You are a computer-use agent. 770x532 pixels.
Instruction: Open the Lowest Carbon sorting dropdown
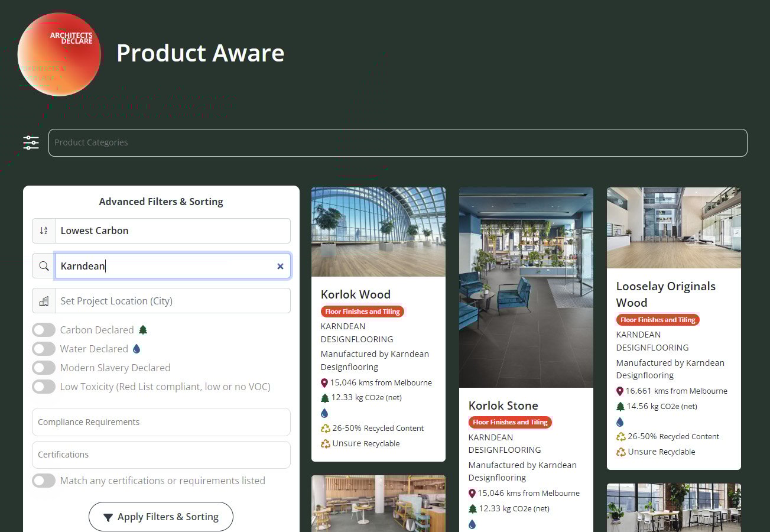pos(173,231)
